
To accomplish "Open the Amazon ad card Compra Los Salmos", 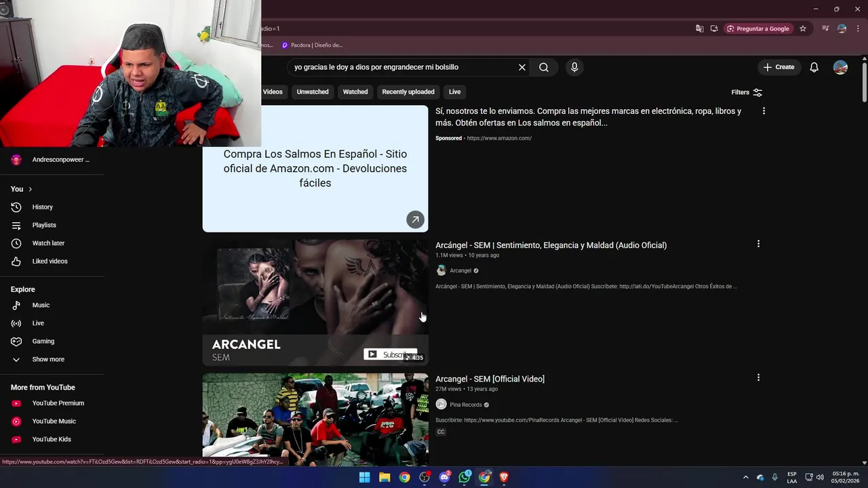I will pyautogui.click(x=315, y=169).
